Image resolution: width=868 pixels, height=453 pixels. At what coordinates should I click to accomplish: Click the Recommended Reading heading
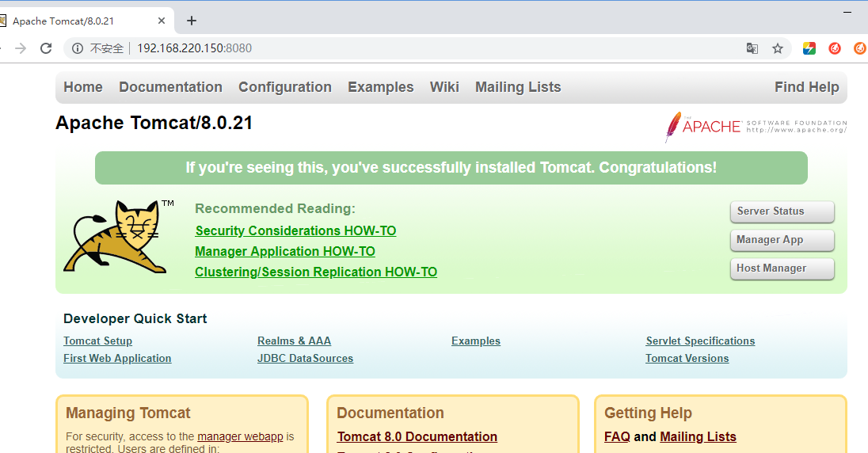tap(275, 209)
